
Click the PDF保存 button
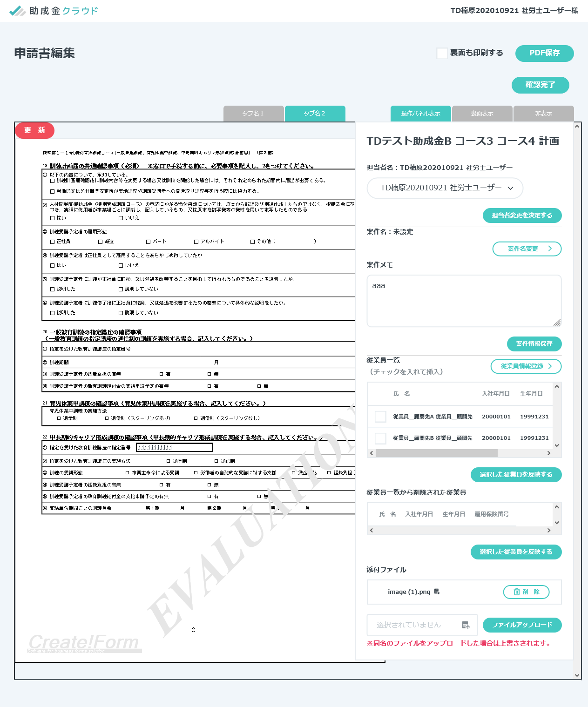544,53
